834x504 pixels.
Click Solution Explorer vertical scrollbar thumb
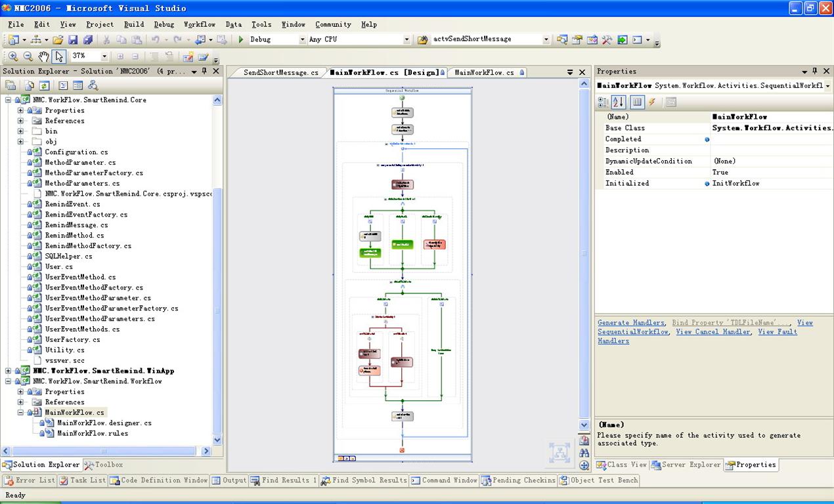(218, 310)
